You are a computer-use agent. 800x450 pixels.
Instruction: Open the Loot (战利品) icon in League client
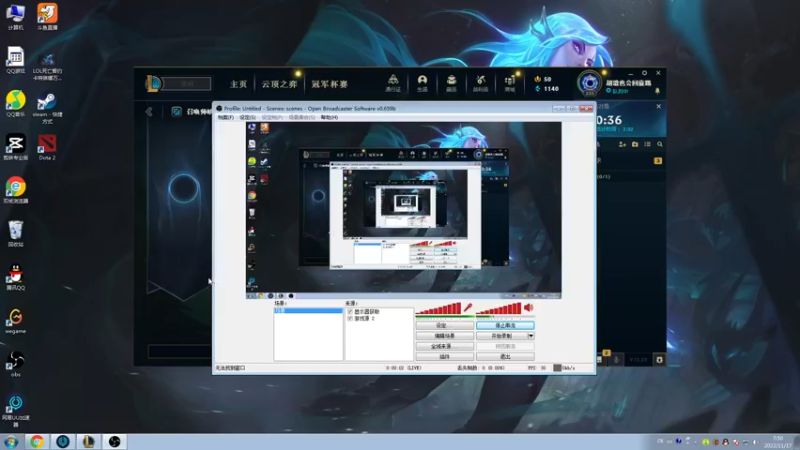point(481,83)
